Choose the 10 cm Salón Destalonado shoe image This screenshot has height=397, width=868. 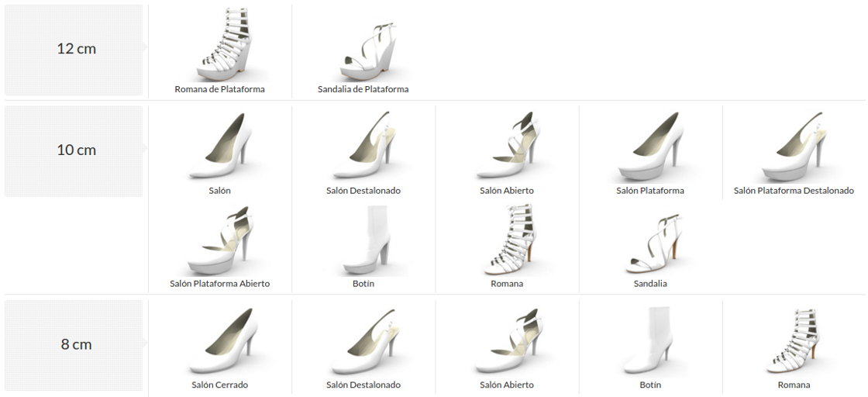tap(363, 147)
